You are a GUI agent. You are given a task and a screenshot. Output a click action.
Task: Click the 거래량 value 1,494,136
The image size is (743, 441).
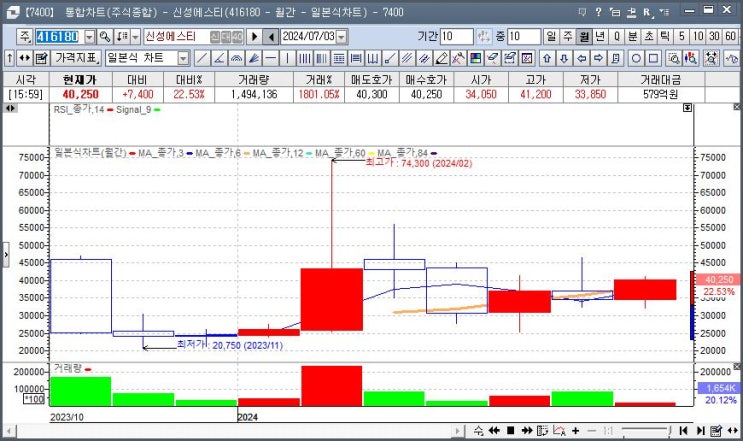(254, 94)
